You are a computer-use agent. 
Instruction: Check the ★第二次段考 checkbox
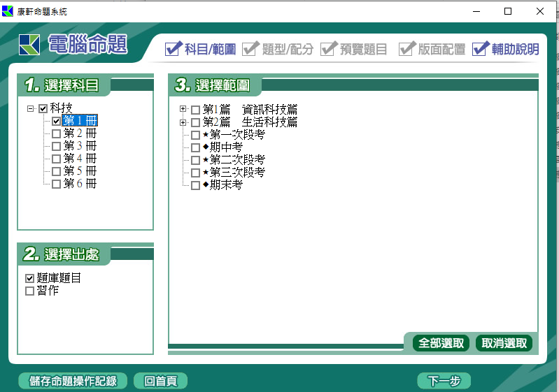tap(195, 160)
